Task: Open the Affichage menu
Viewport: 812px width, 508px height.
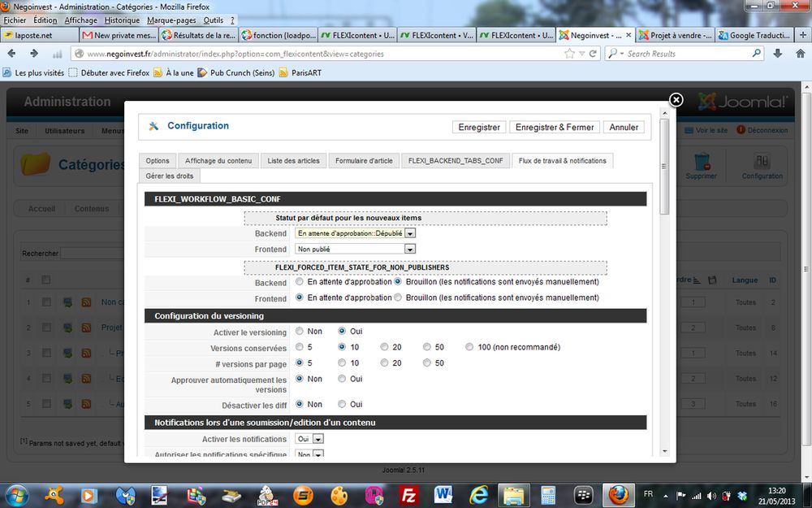Action: pos(80,20)
